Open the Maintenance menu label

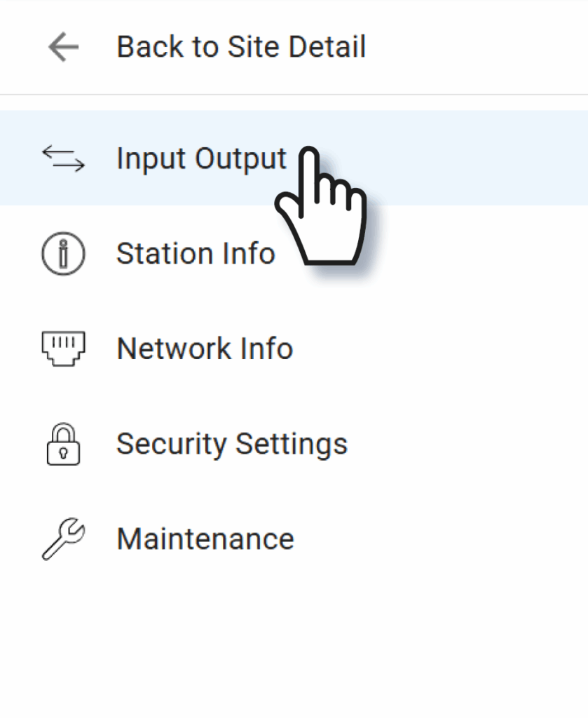tap(205, 539)
